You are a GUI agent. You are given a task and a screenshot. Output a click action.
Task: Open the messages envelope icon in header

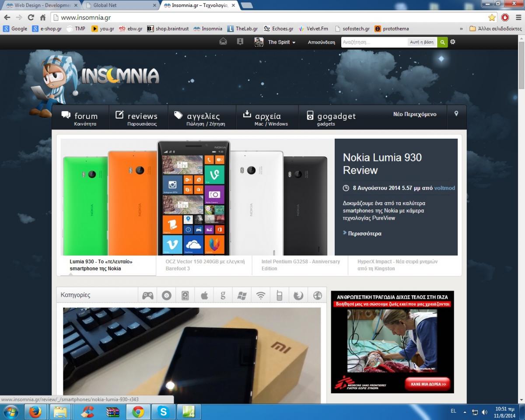click(x=223, y=42)
